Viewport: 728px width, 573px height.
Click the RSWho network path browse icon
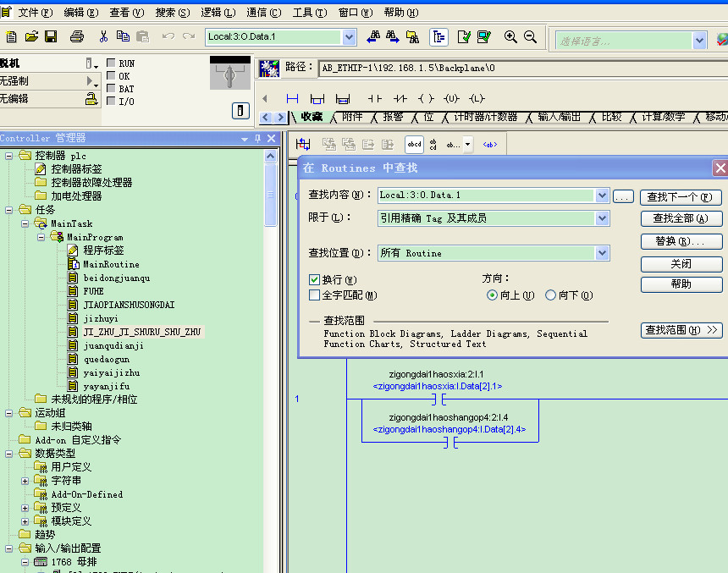coord(269,69)
